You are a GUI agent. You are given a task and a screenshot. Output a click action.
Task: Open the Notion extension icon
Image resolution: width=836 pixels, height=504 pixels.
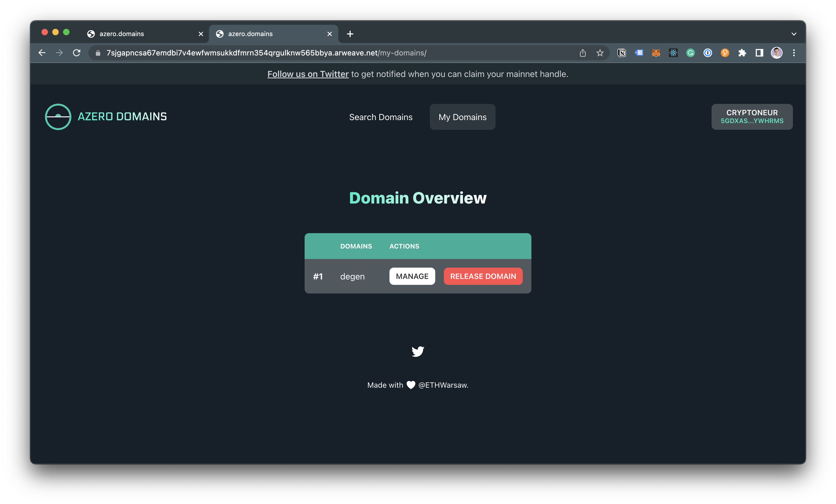coord(622,53)
